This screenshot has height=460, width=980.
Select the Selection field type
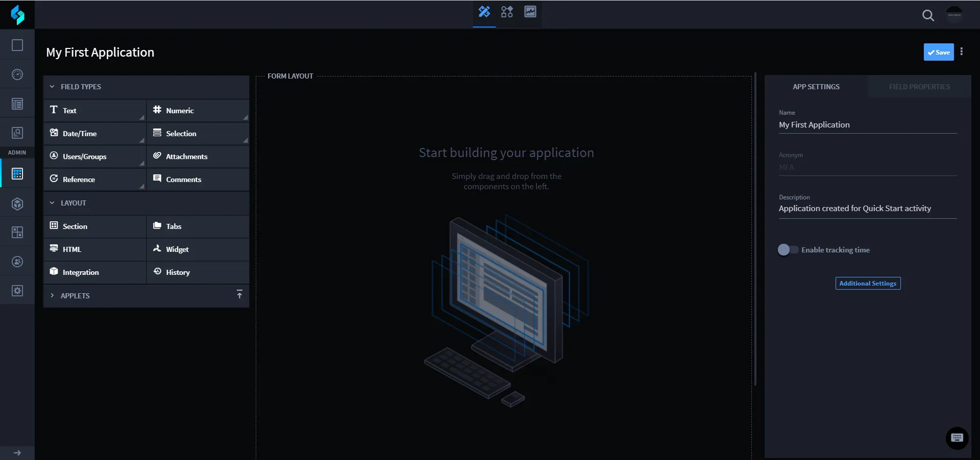click(198, 134)
